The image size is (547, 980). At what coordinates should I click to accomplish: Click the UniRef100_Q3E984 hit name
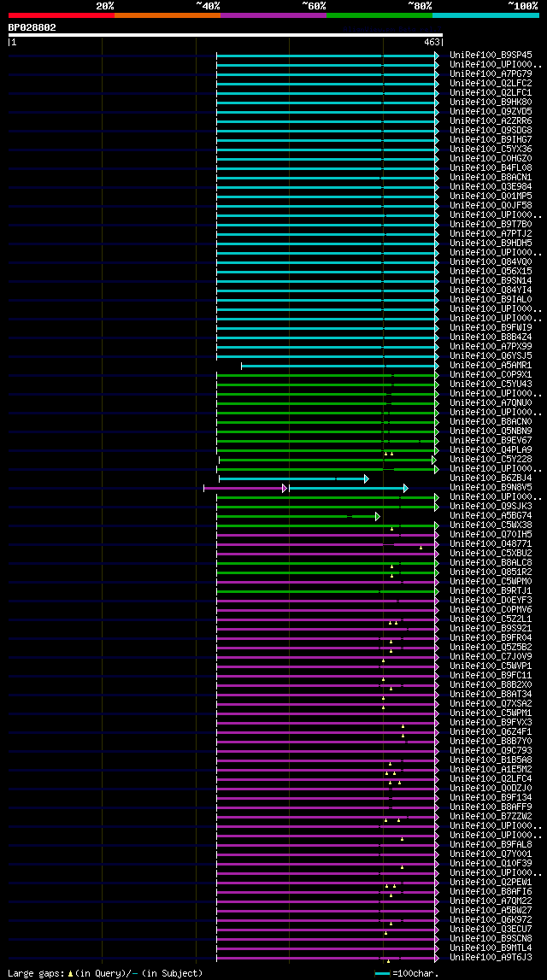(491, 186)
